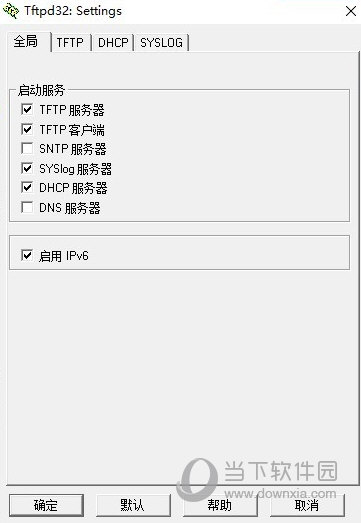Click the 'Tftpd32: Settings' title bar text
This screenshot has height=523, width=361.
coord(73,11)
